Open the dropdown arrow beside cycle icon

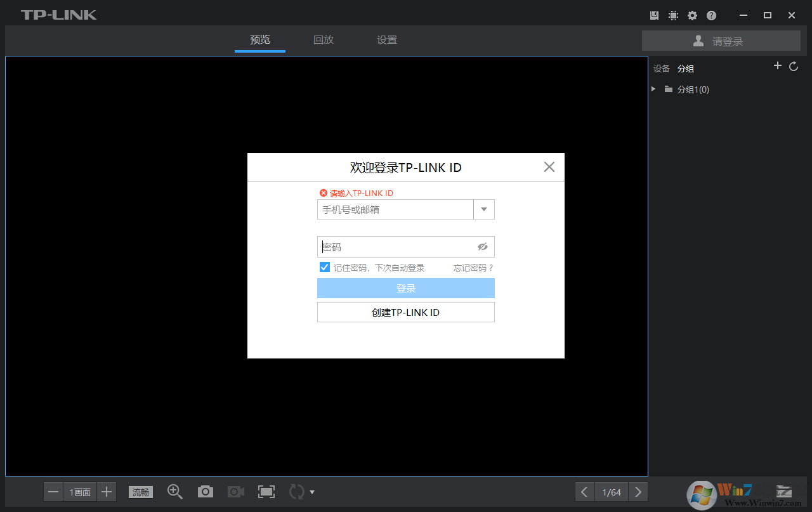(312, 492)
